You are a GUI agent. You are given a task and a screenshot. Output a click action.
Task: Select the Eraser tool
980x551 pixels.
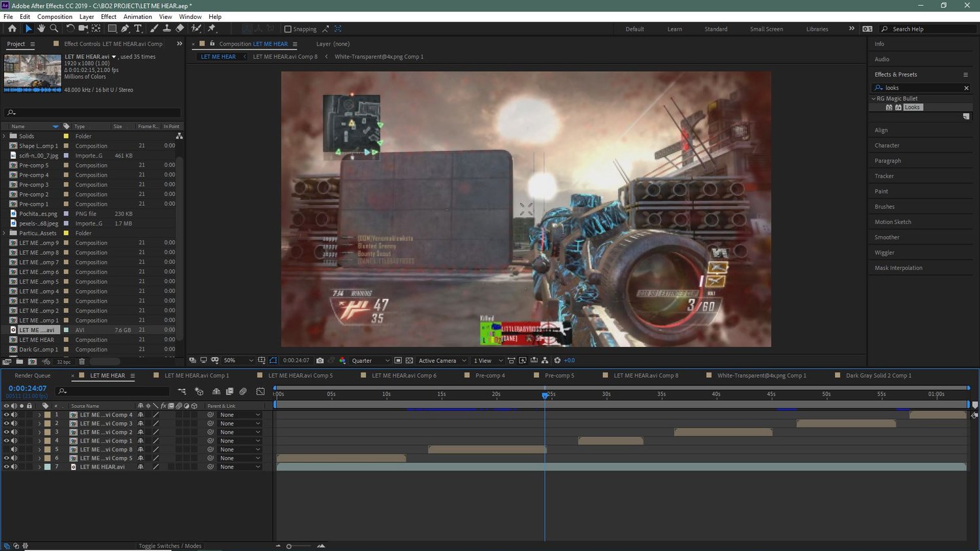[x=180, y=29]
